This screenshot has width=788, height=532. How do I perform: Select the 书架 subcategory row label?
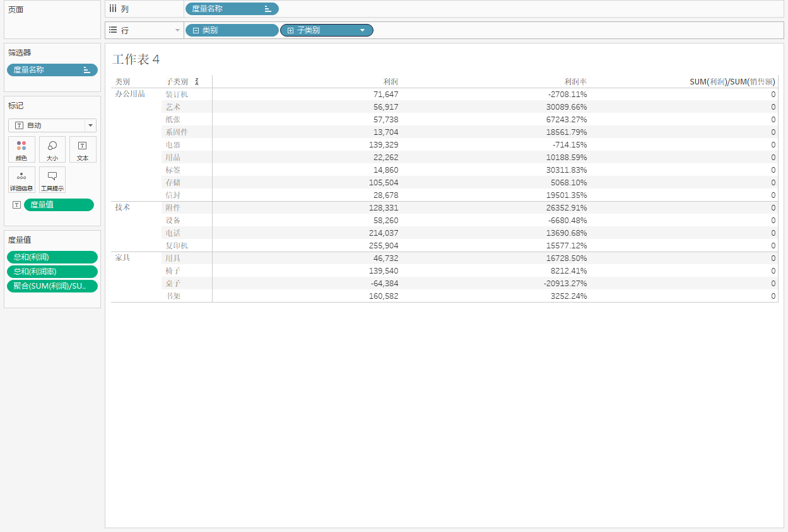[173, 296]
